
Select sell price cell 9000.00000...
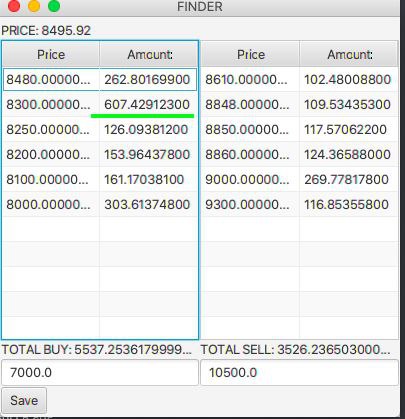point(250,179)
